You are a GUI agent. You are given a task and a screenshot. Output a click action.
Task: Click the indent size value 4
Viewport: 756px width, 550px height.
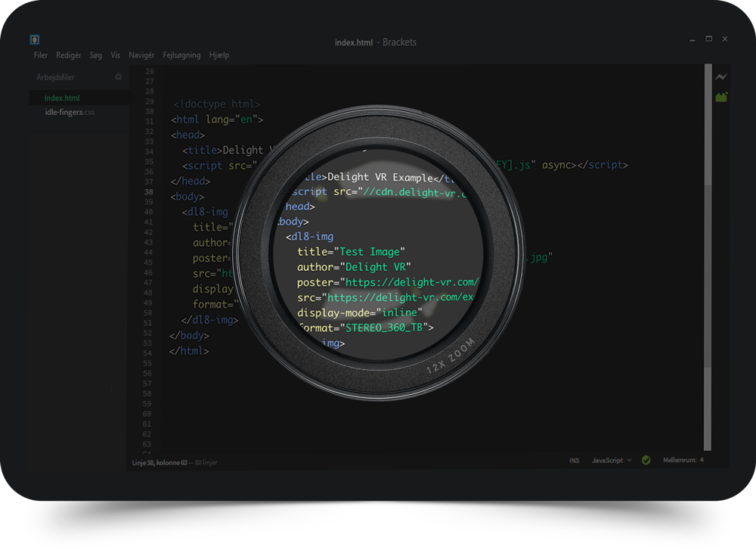[x=702, y=460]
